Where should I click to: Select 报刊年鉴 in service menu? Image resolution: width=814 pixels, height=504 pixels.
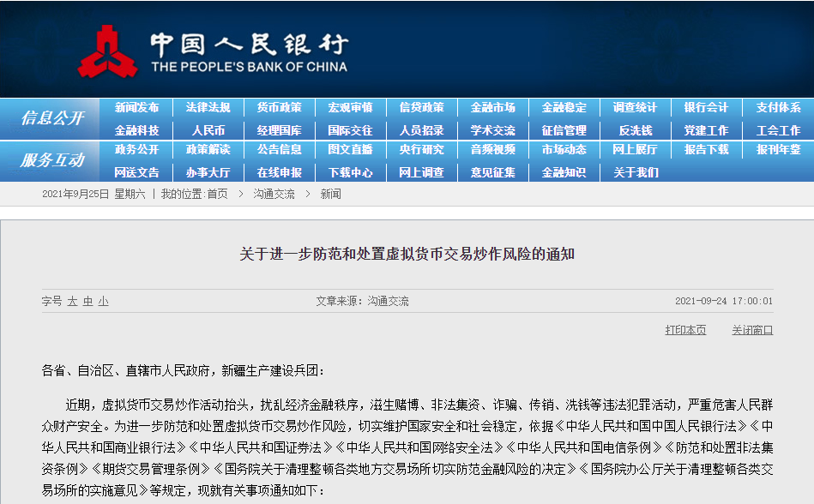click(x=778, y=149)
